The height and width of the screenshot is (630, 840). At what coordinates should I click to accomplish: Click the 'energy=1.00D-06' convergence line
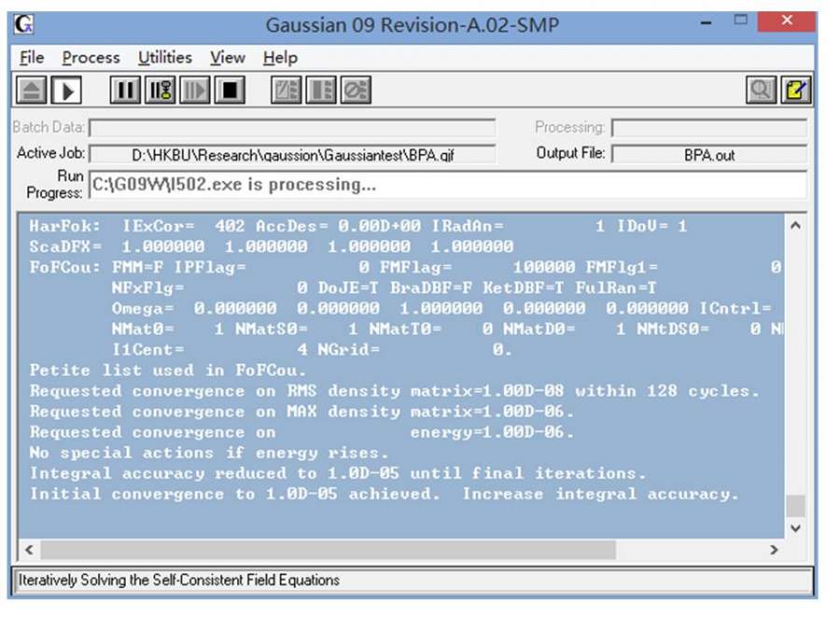pyautogui.click(x=301, y=432)
